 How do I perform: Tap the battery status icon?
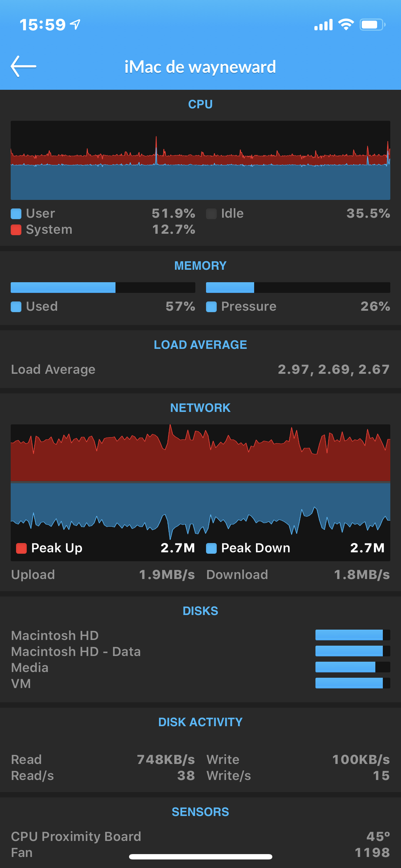point(372,25)
